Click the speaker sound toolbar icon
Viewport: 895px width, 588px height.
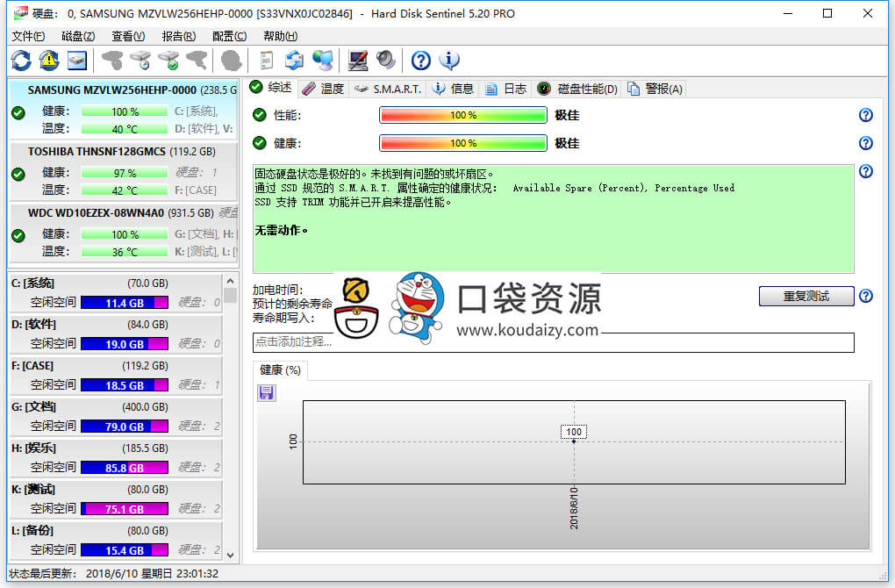click(x=386, y=60)
